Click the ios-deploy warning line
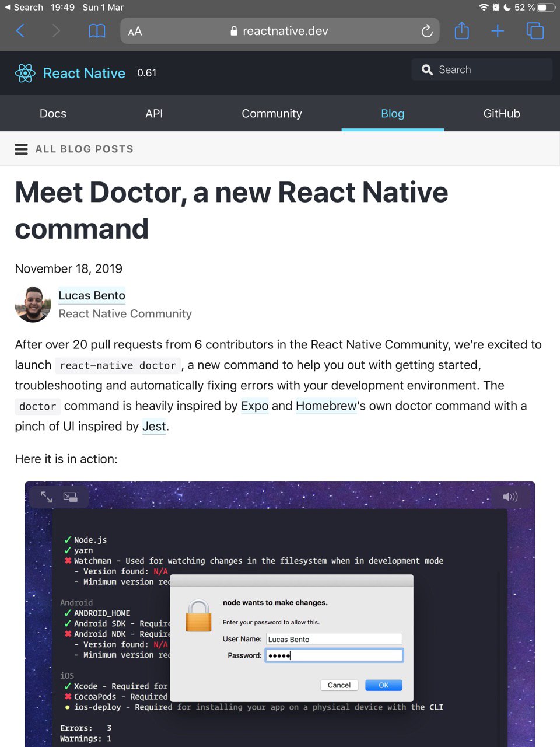Viewport: 560px width, 747px height. [254, 707]
